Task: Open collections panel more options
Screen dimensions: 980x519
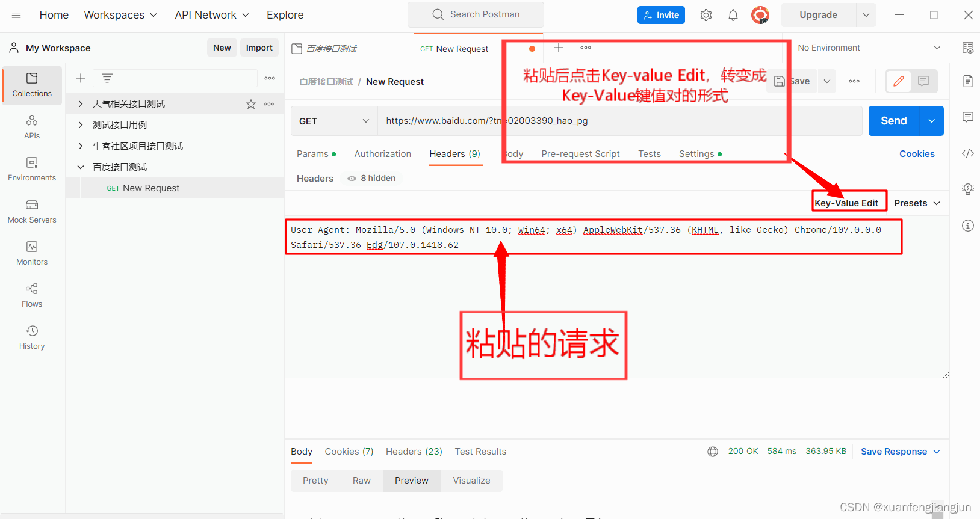Action: [x=270, y=78]
